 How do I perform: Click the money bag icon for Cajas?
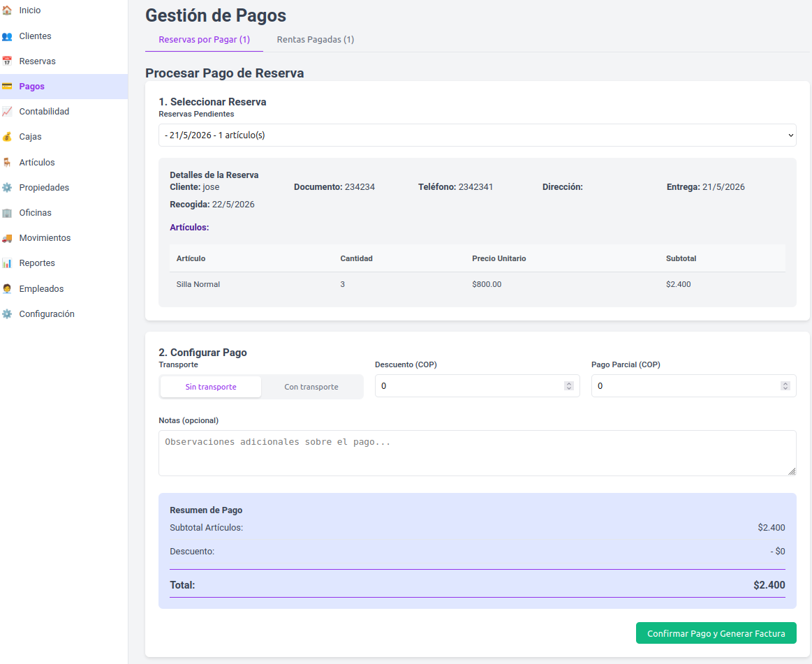(x=7, y=137)
